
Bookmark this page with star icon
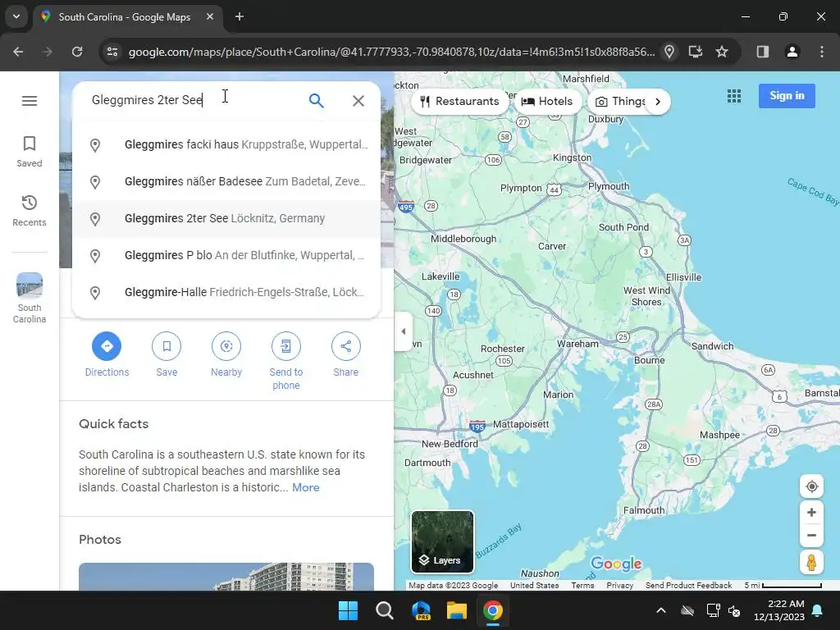click(722, 52)
